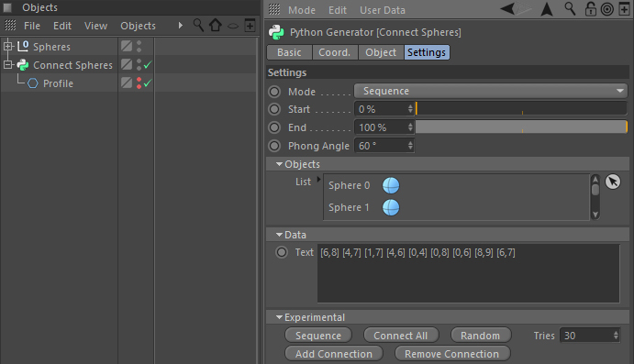
Task: Open the File menu in Objects manager
Action: tap(32, 26)
